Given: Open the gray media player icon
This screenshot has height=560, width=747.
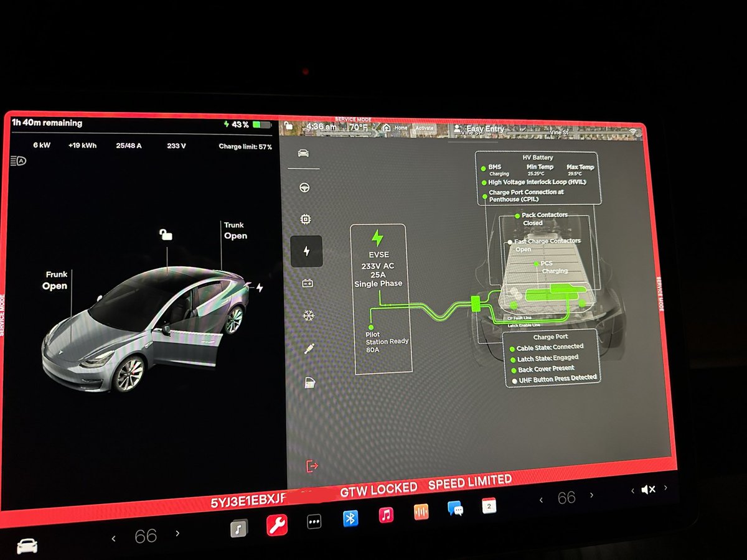Looking at the screenshot, I should (x=240, y=528).
